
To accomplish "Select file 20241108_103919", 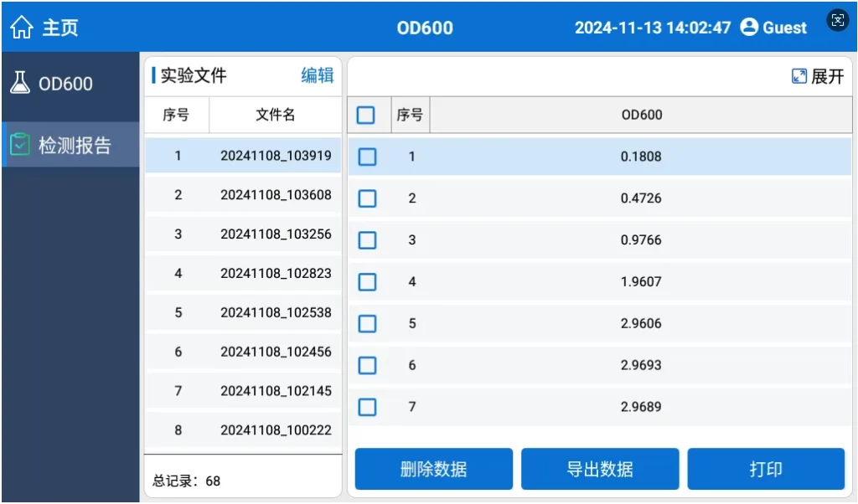I will click(x=243, y=156).
